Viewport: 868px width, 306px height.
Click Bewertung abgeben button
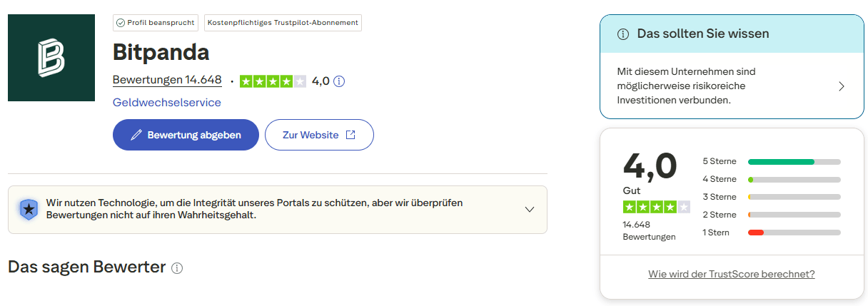[x=186, y=135]
